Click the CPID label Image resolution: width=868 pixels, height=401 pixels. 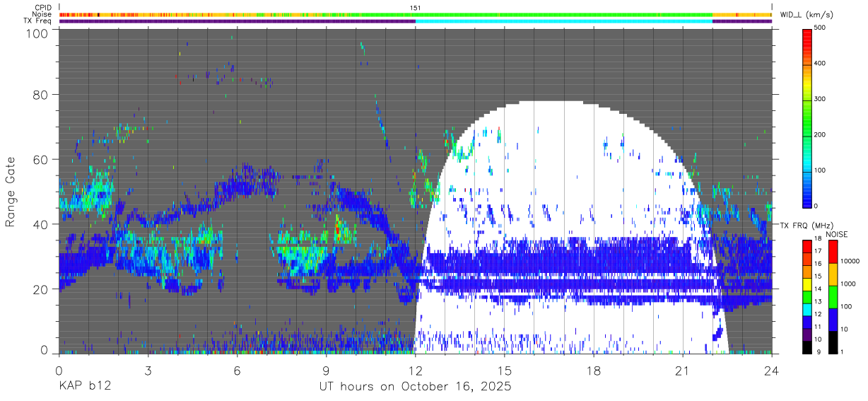(x=43, y=8)
